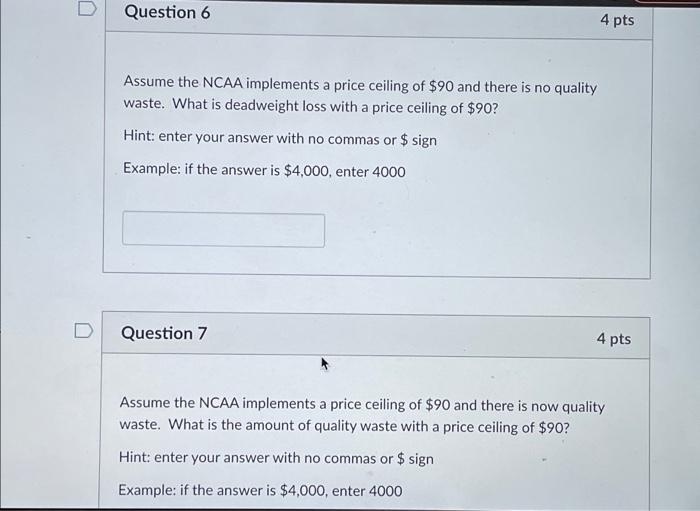Image resolution: width=700 pixels, height=511 pixels.
Task: Select the Question 6 heading
Action: (167, 12)
